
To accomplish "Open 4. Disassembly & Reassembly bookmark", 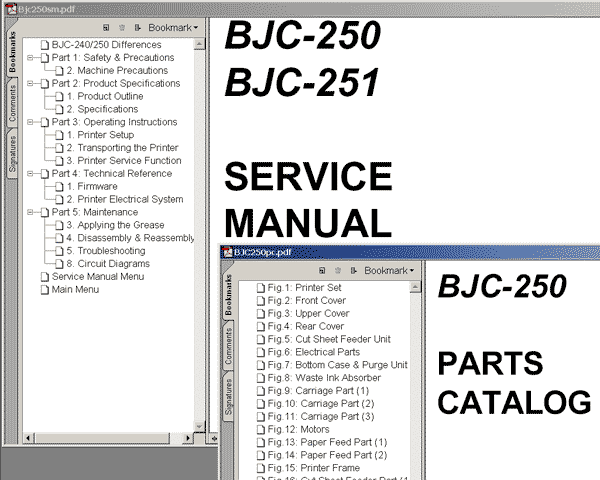I will [130, 238].
